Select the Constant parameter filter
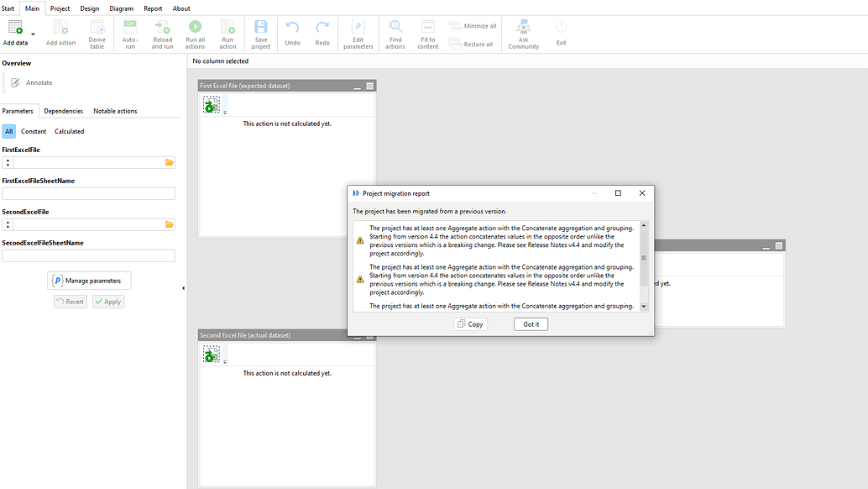 (x=34, y=130)
